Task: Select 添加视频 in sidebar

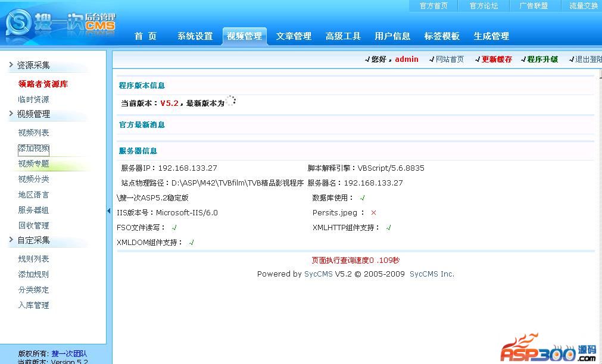Action: 33,149
